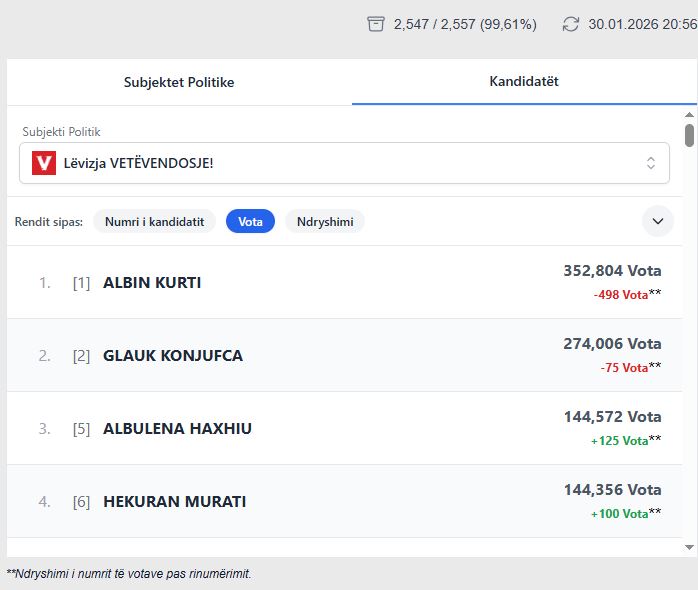Click ALBULENA HAXHIU candidate entry
Image resolution: width=698 pixels, height=590 pixels.
point(177,429)
